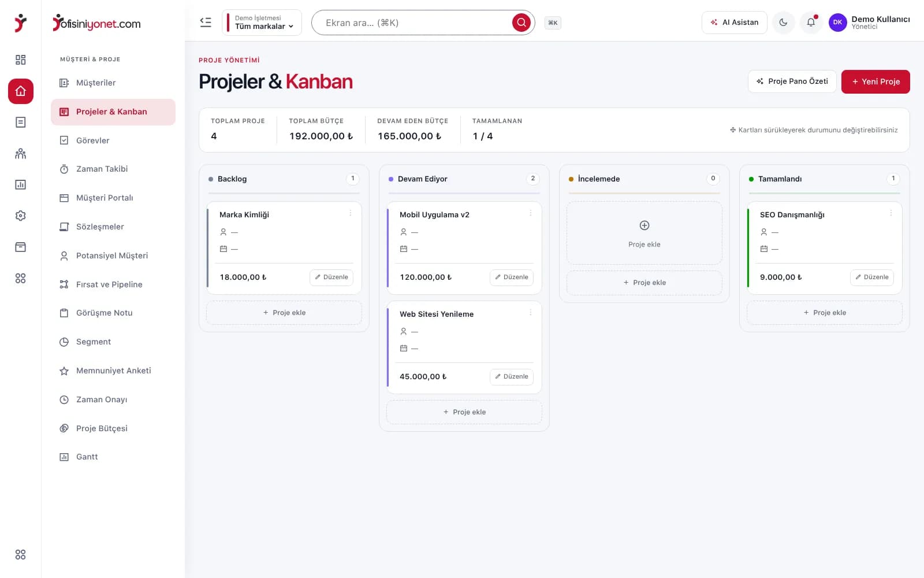Screen dimensions: 924x578
Task: Open the gear settings icon in left rail
Action: [20, 216]
